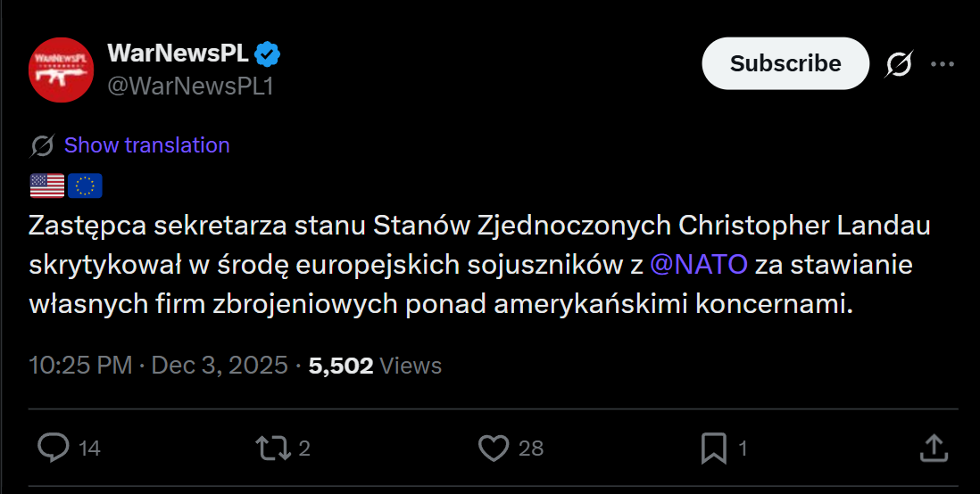Click the Show translation link
The height and width of the screenshot is (494, 980).
pyautogui.click(x=147, y=145)
